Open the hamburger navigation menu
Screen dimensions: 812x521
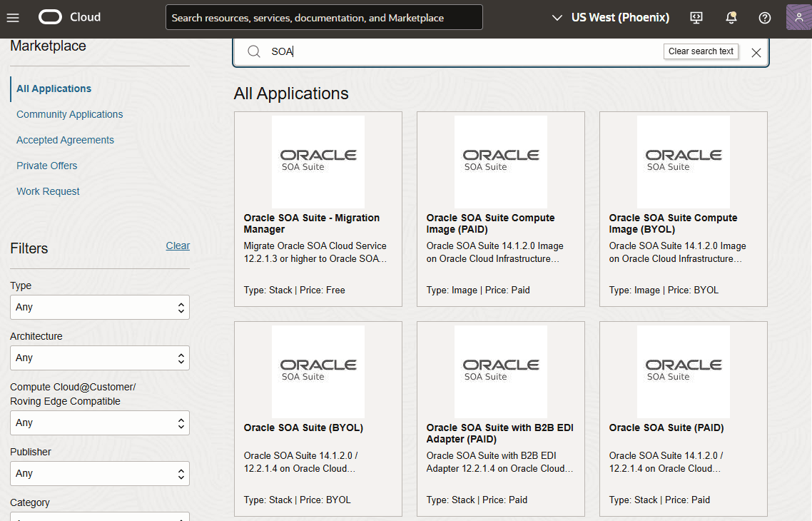tap(13, 18)
